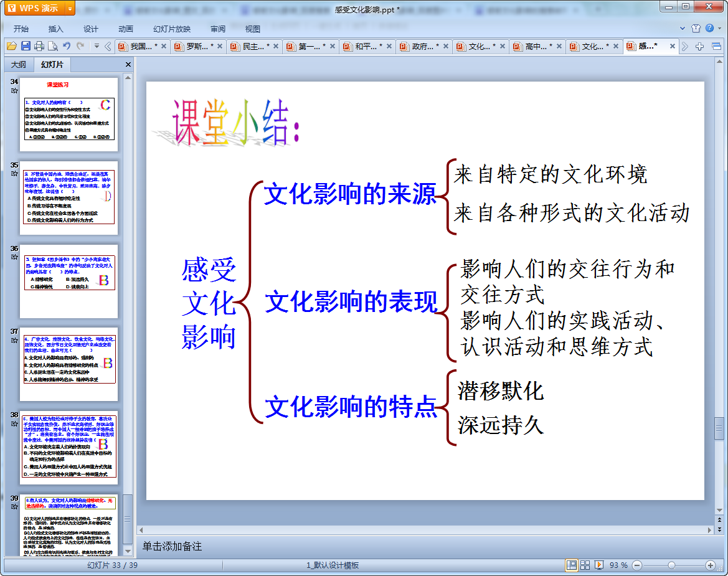Click the 93 % zoom level
Image resolution: width=728 pixels, height=576 pixels.
click(618, 565)
